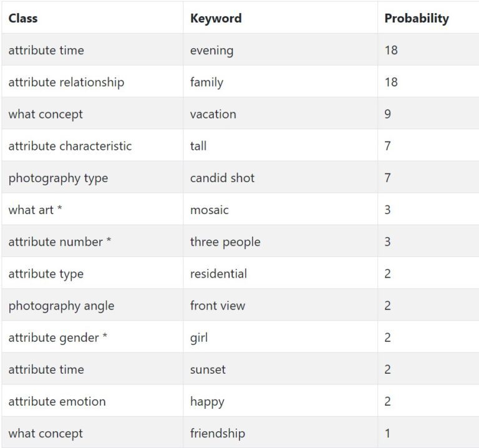Screen dimensions: 479x448
Task: Click the 'attribute type' class cell
Action: [x=92, y=273]
